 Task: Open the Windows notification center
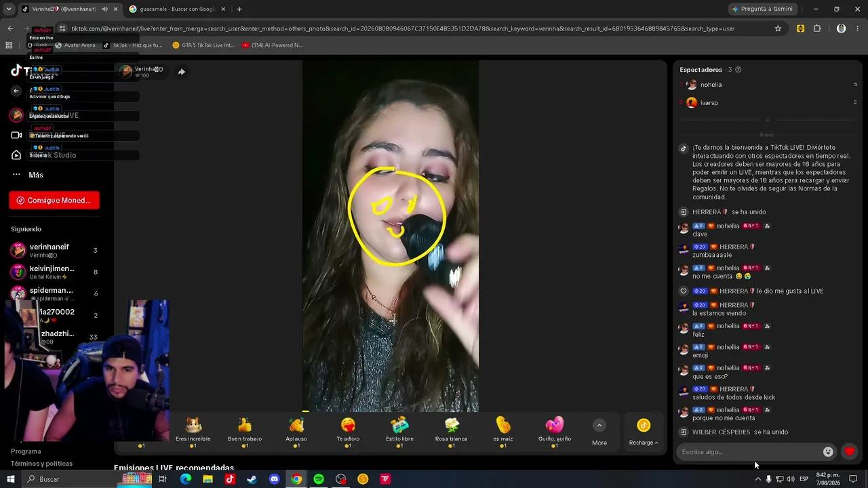click(x=853, y=479)
